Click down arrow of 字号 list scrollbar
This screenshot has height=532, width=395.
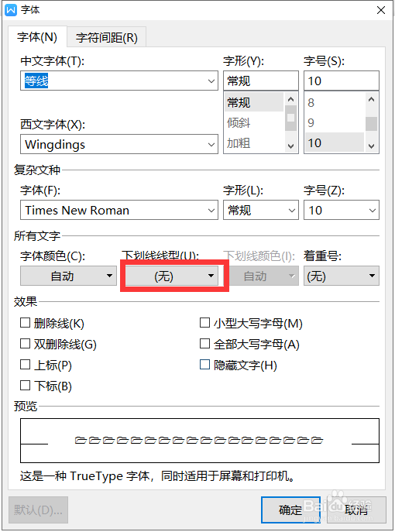point(371,146)
